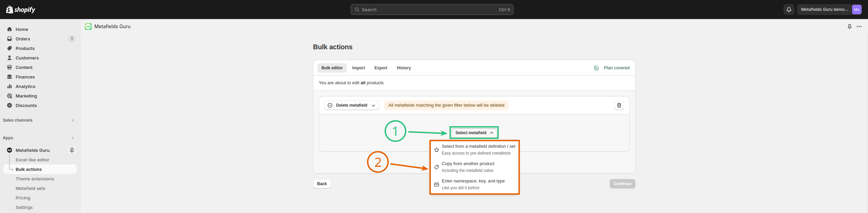Click the search magnifier icon

point(357,10)
